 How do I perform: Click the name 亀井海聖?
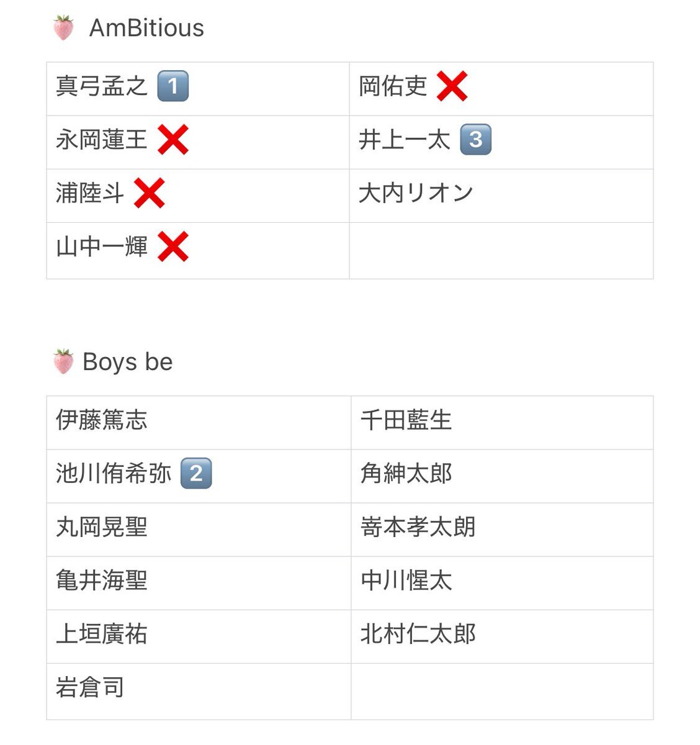coord(102,580)
